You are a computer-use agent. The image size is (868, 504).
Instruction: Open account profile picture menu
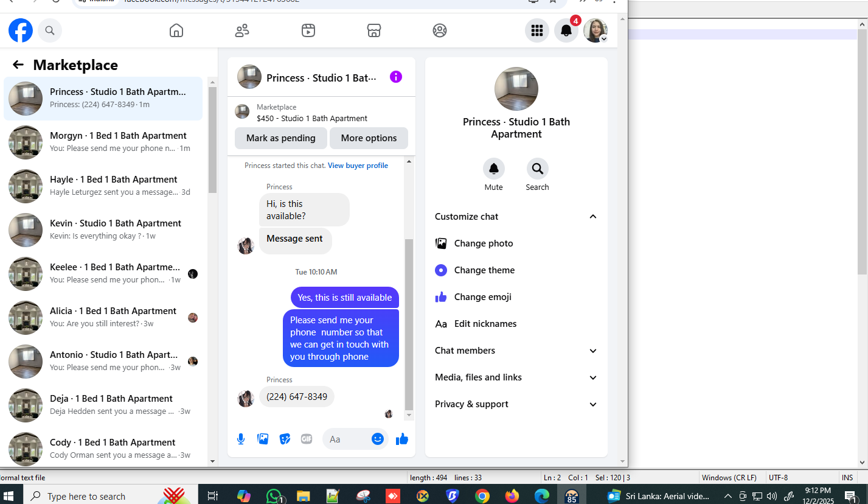click(595, 30)
